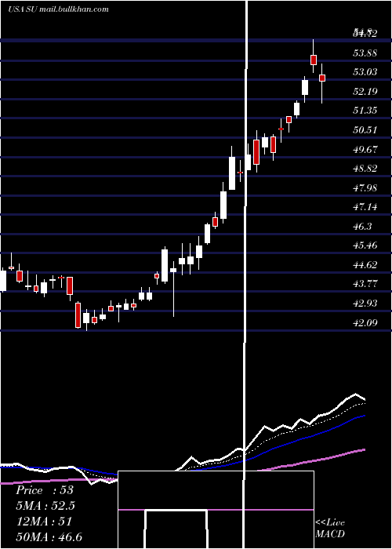This screenshot has width=392, height=549.
Task: Select the 42.93 price axis label
Action: pyautogui.click(x=365, y=304)
